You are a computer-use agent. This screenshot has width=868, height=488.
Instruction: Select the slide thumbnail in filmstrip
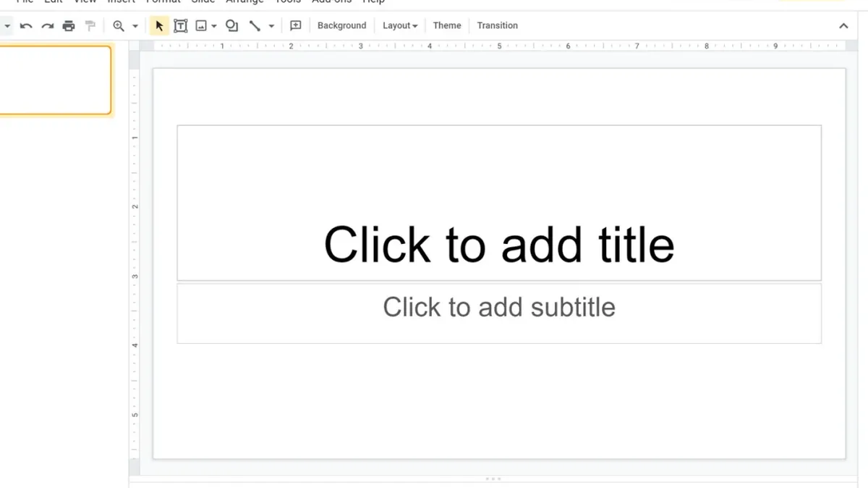tap(54, 80)
